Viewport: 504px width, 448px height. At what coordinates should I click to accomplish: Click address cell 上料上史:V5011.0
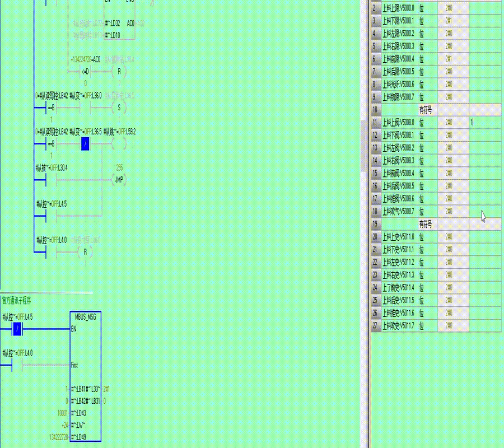399,236
